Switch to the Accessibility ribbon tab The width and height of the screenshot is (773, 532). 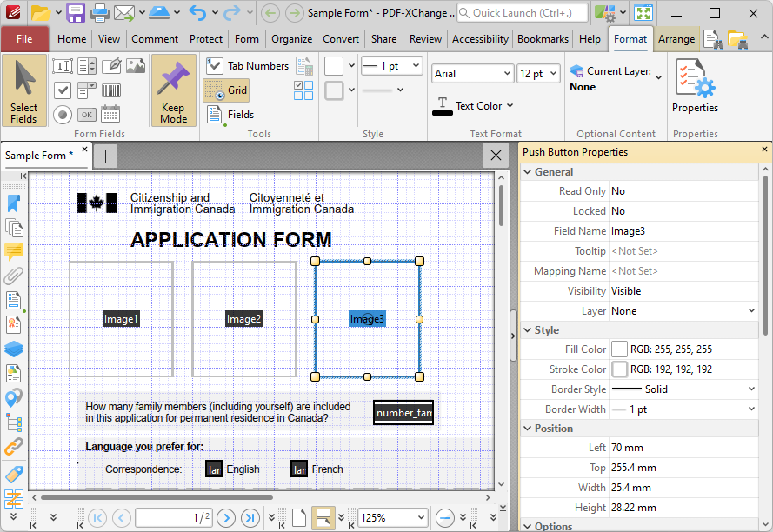pos(480,39)
